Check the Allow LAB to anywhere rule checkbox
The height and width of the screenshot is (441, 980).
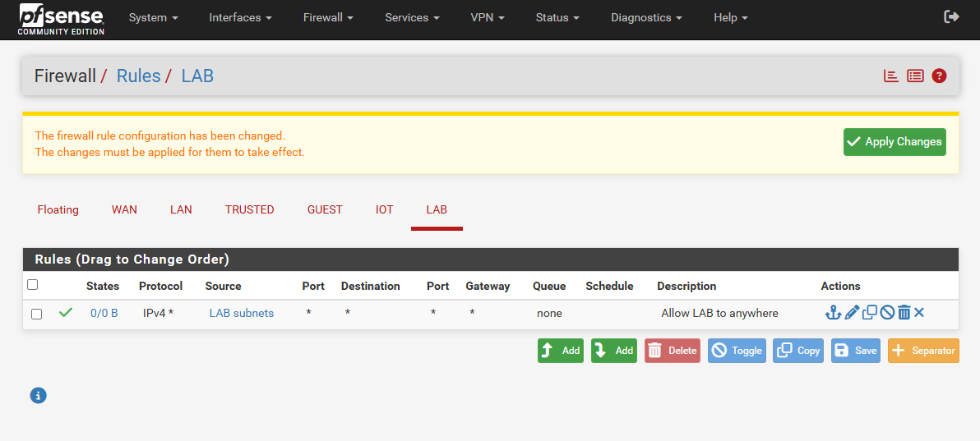coord(37,314)
